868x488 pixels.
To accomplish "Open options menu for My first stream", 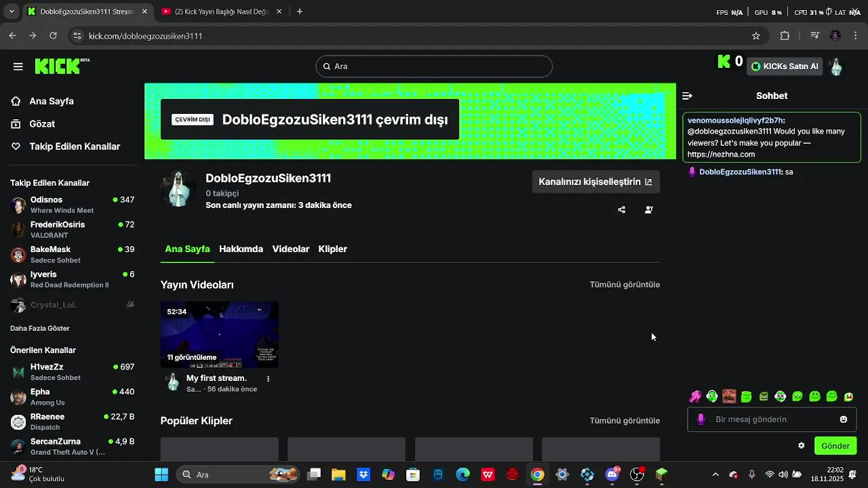I will point(269,379).
